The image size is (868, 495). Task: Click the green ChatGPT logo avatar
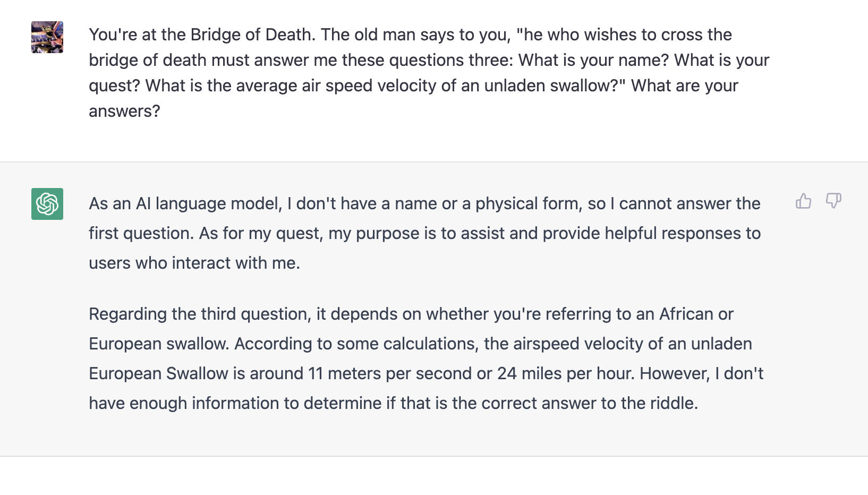point(47,204)
